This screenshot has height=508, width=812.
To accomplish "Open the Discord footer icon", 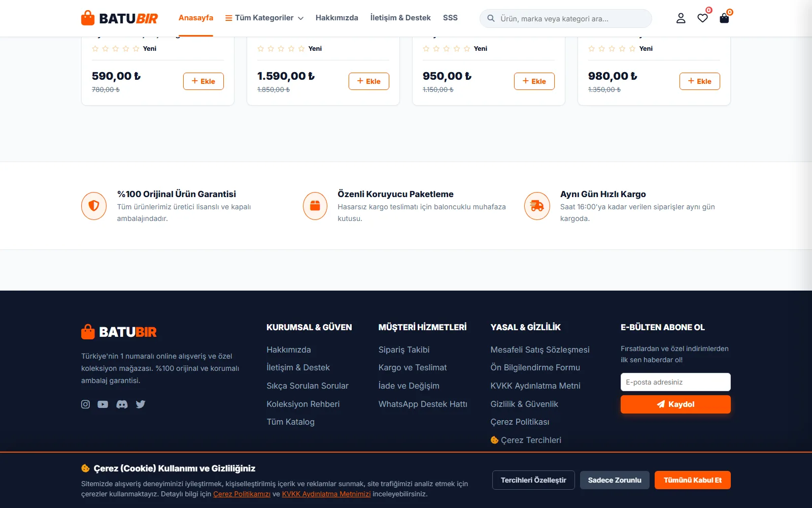I will click(122, 404).
